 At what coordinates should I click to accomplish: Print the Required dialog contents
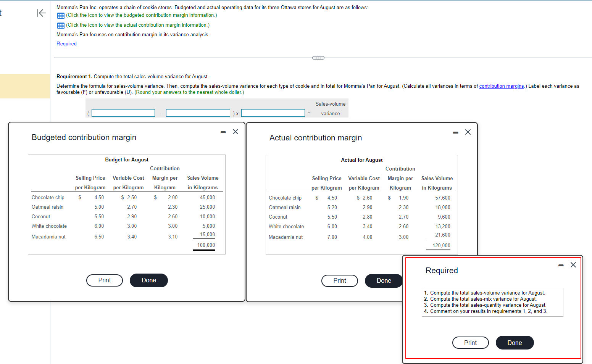pos(471,343)
